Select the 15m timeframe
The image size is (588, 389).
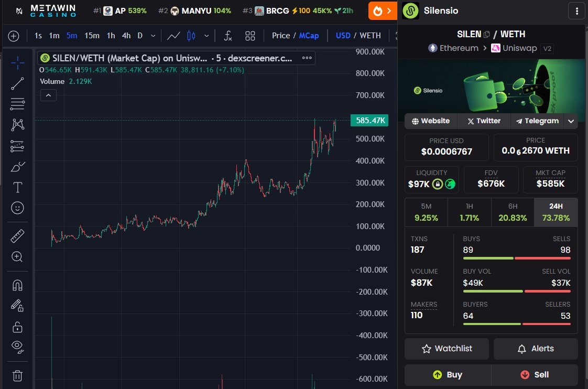(92, 36)
